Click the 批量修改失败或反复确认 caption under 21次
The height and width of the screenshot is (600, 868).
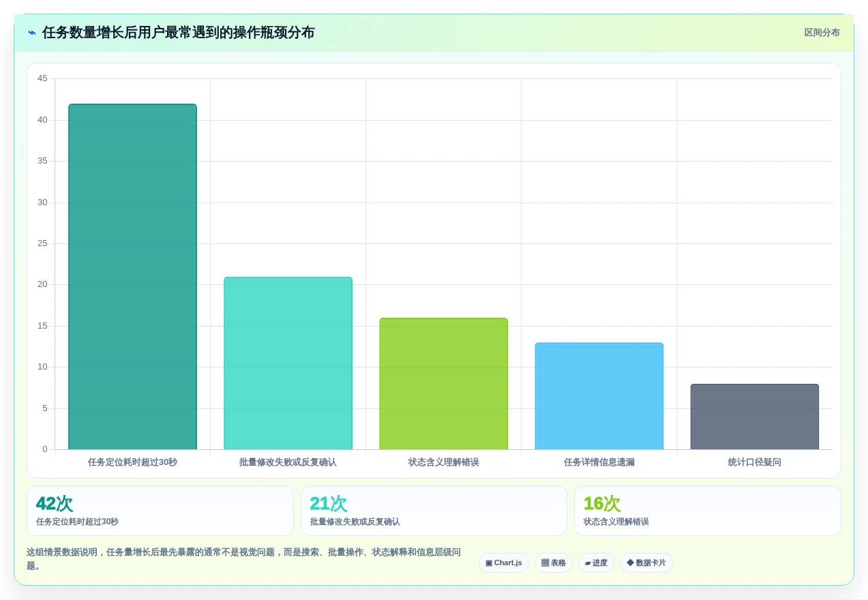tap(355, 522)
